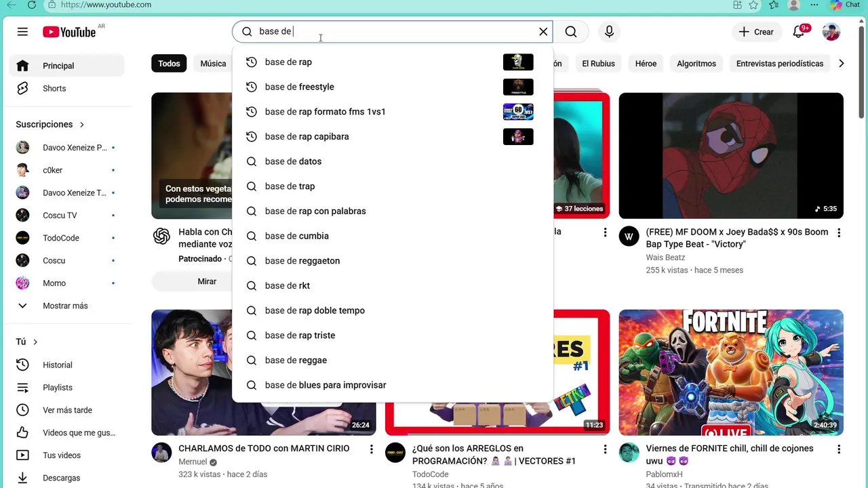Screen dimensions: 868x488
Task: Open options for ARREGLOS en PROGRAMACIÓN video
Action: click(x=605, y=449)
